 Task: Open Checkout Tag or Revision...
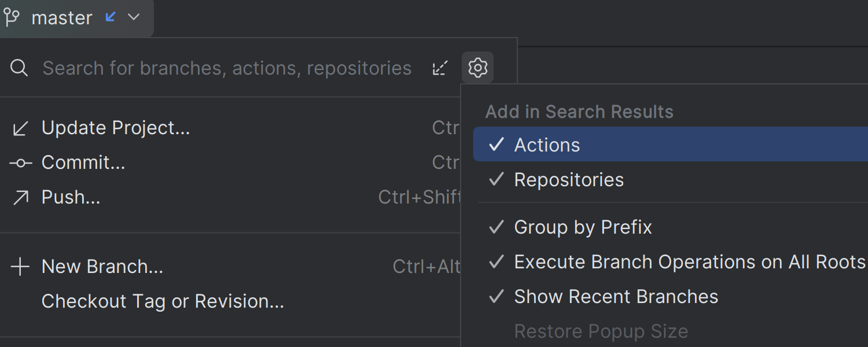[x=163, y=301]
